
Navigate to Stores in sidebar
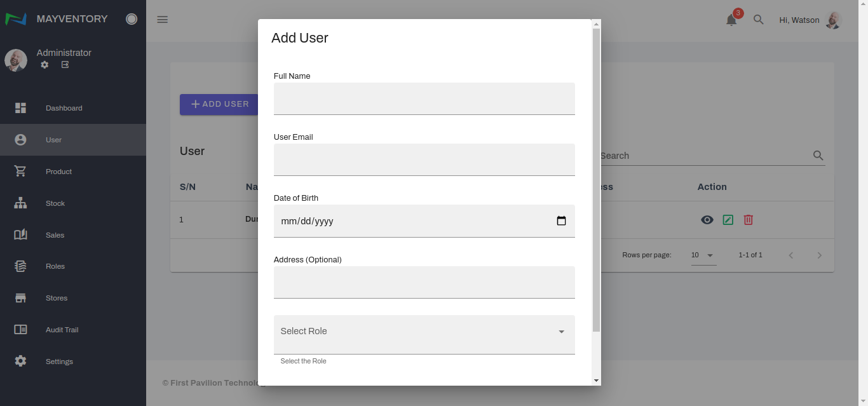56,298
